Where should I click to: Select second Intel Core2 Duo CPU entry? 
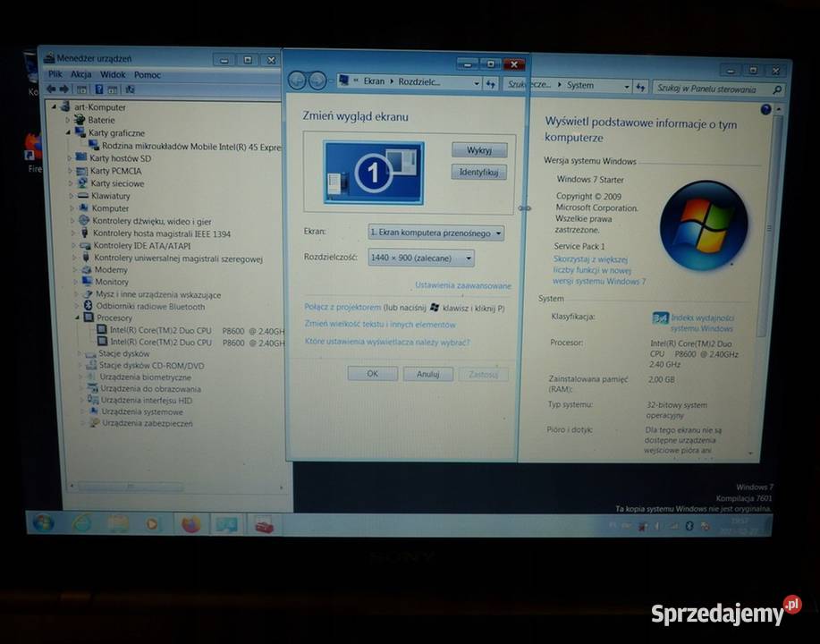click(190, 343)
